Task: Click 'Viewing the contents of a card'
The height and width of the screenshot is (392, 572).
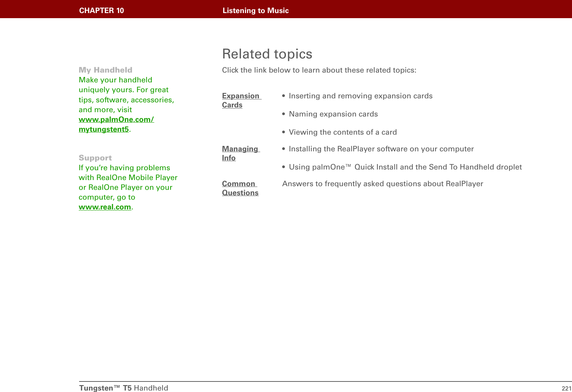Action: [x=343, y=132]
